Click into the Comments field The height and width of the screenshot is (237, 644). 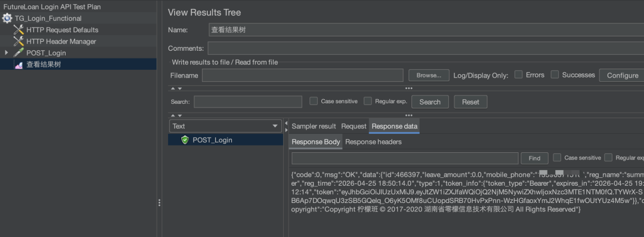pos(426,48)
